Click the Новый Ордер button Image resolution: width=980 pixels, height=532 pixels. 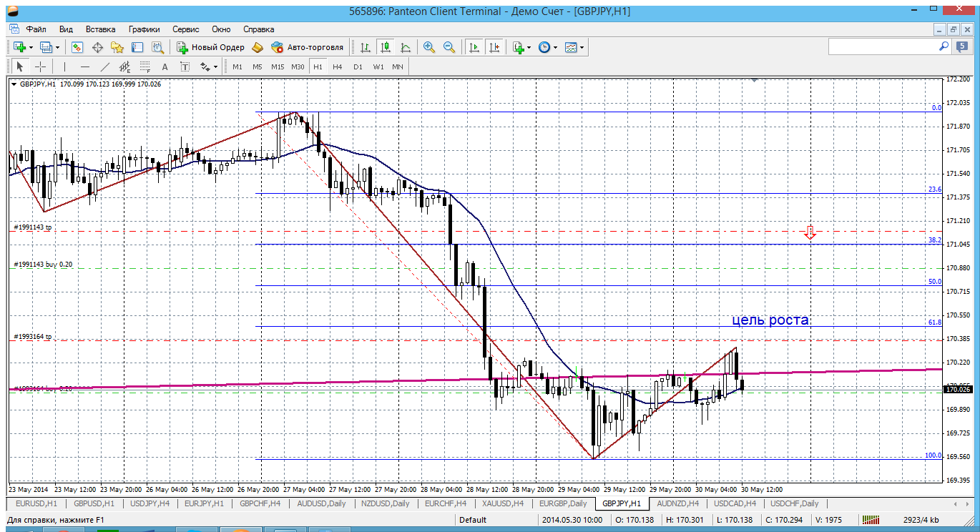pos(210,47)
